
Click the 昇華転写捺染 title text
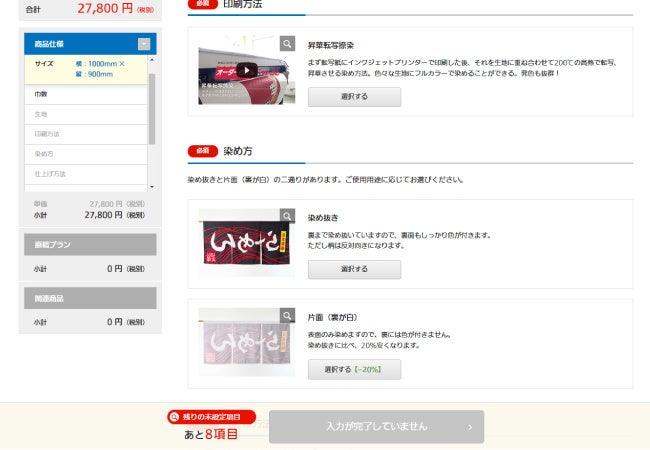pyautogui.click(x=331, y=45)
